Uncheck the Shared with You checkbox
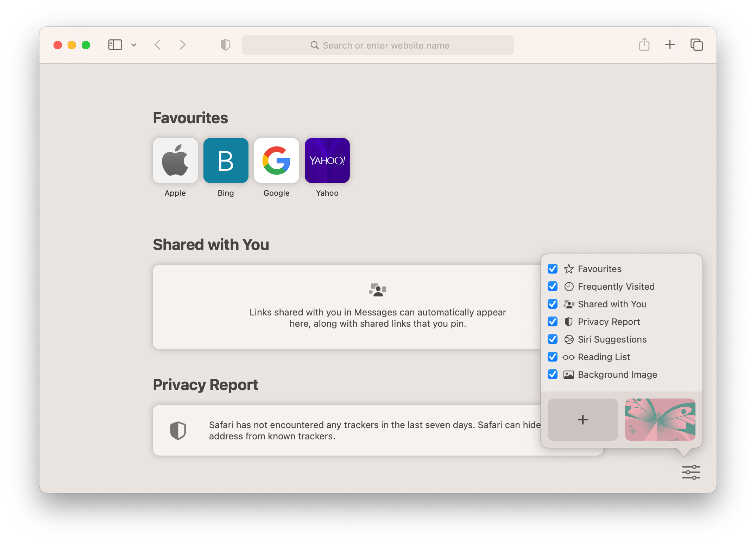 [x=553, y=304]
